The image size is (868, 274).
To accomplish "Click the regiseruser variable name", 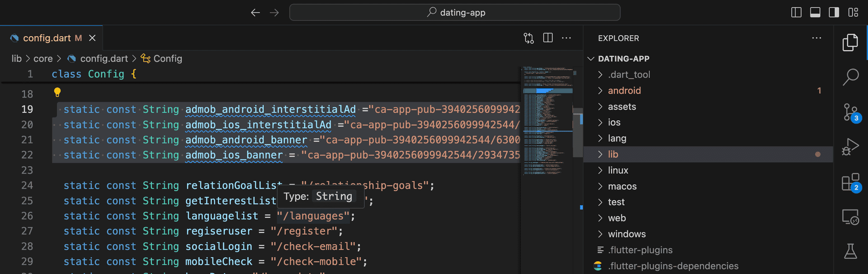I will tap(219, 231).
